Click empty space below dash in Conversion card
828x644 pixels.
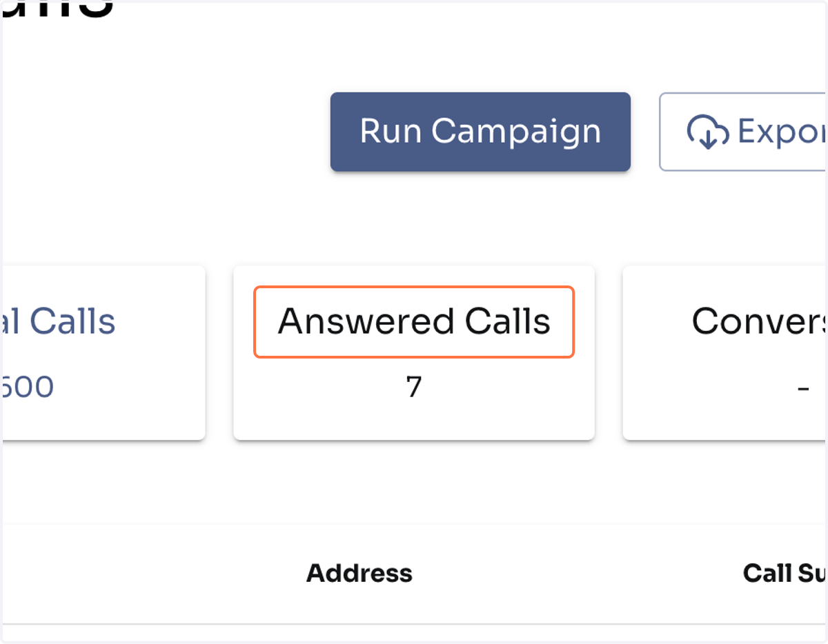724,421
